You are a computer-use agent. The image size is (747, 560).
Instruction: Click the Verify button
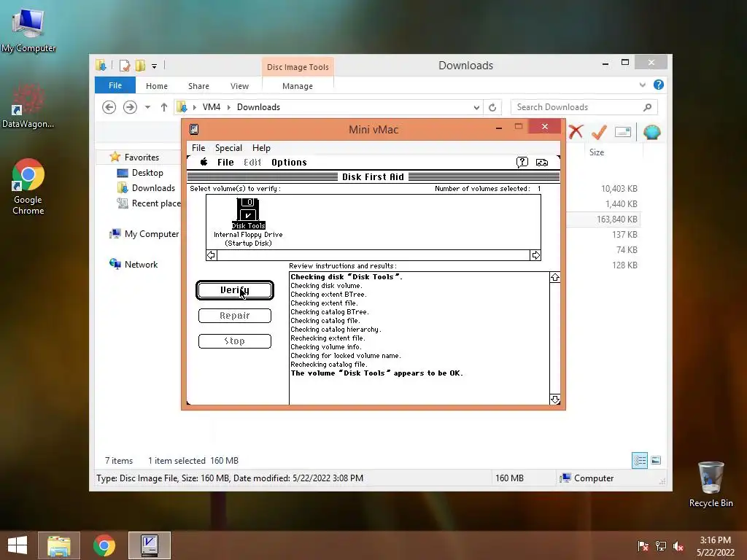pyautogui.click(x=235, y=290)
